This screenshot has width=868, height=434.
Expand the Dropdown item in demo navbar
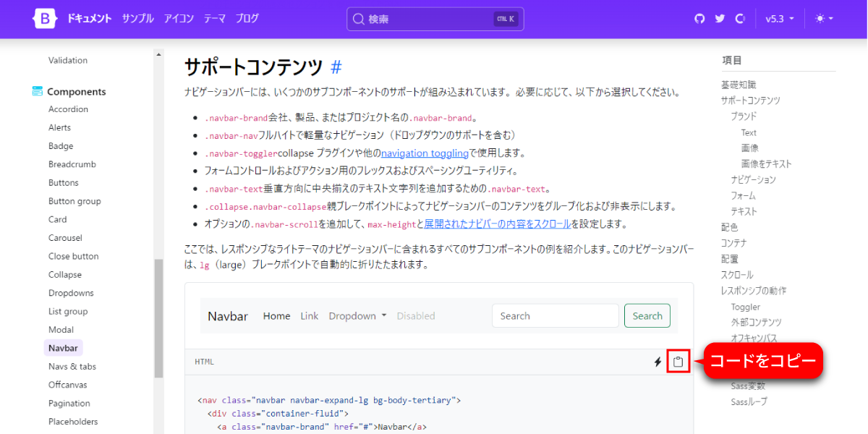pyautogui.click(x=357, y=316)
